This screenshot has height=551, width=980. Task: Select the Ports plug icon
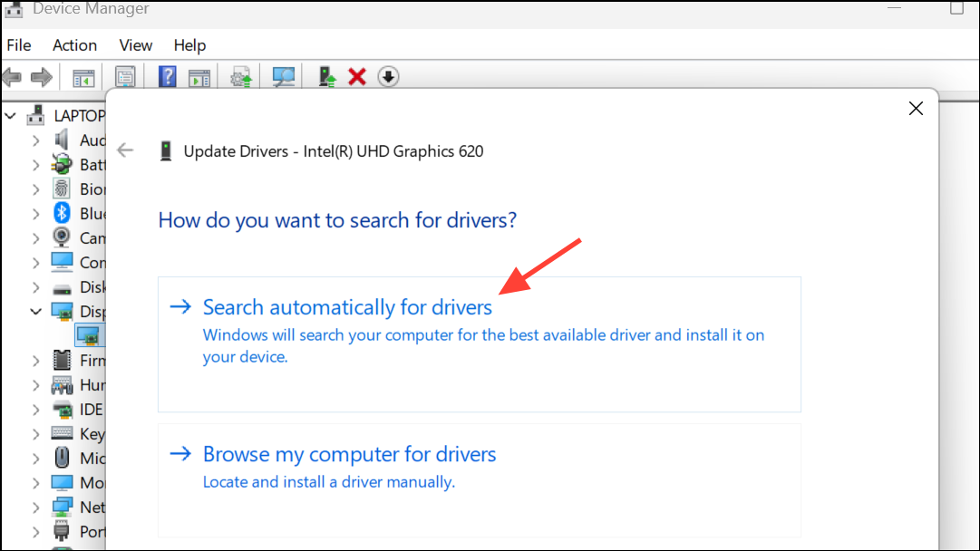coord(62,532)
